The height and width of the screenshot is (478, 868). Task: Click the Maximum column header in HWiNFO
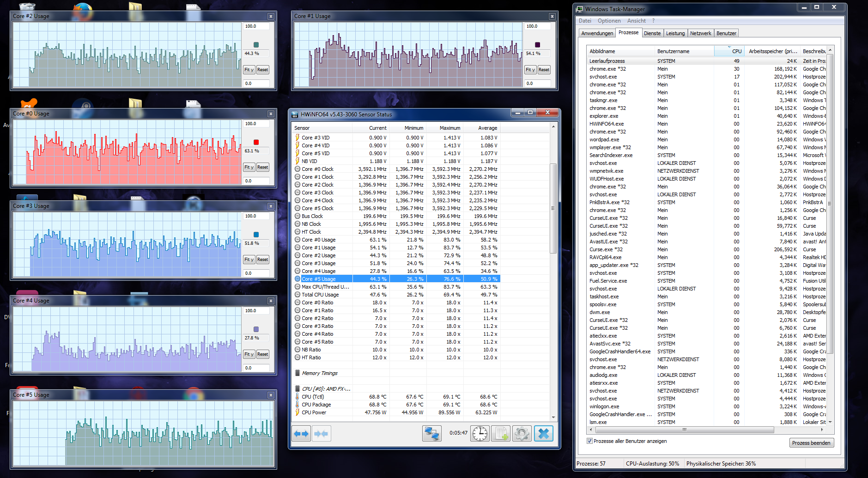pos(445,128)
